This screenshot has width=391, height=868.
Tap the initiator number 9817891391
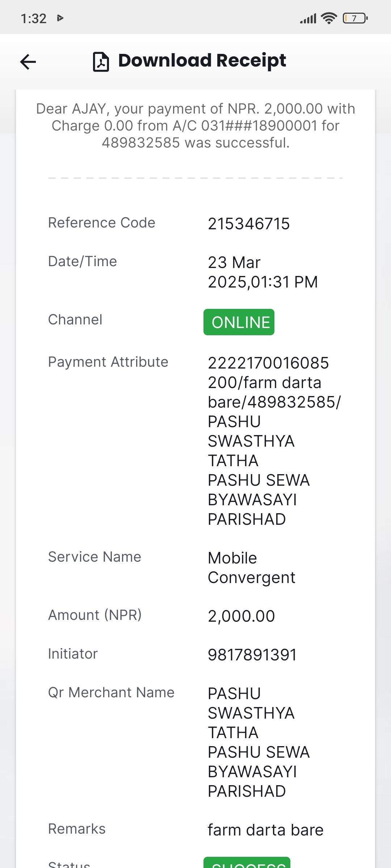(x=252, y=655)
